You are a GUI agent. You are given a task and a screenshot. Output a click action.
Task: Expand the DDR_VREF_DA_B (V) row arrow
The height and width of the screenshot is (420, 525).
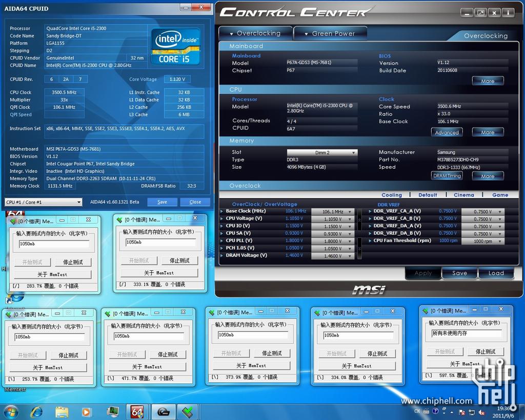coord(370,233)
